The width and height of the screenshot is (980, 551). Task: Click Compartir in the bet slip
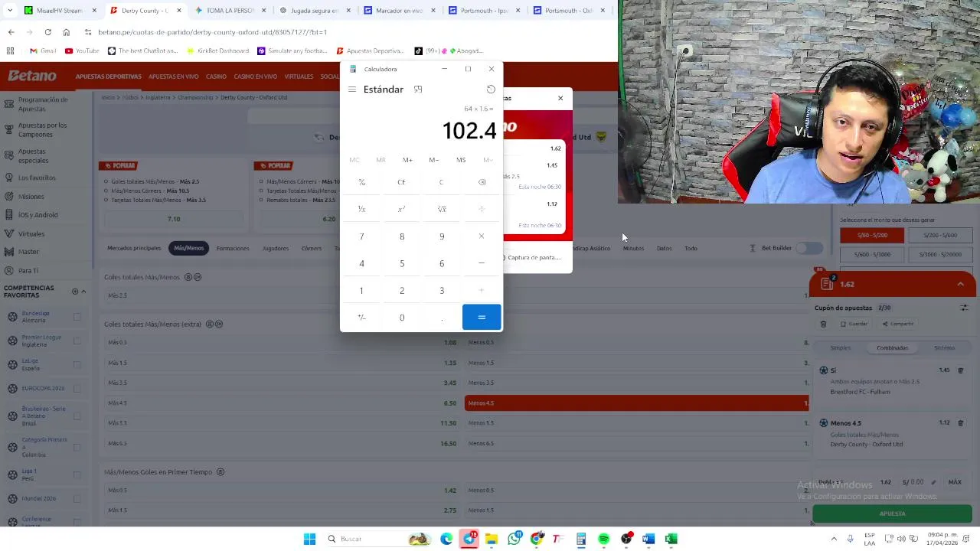(x=898, y=324)
